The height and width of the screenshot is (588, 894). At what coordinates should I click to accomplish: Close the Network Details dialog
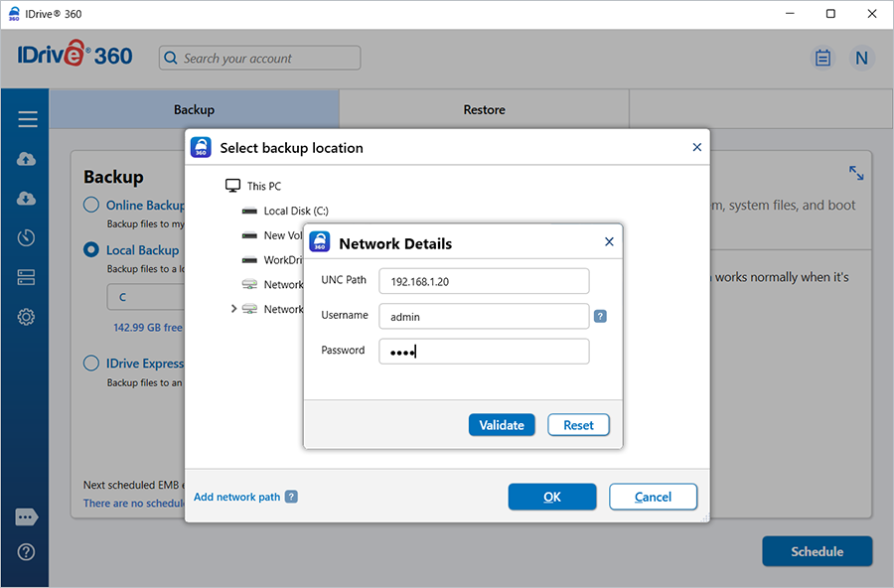609,241
